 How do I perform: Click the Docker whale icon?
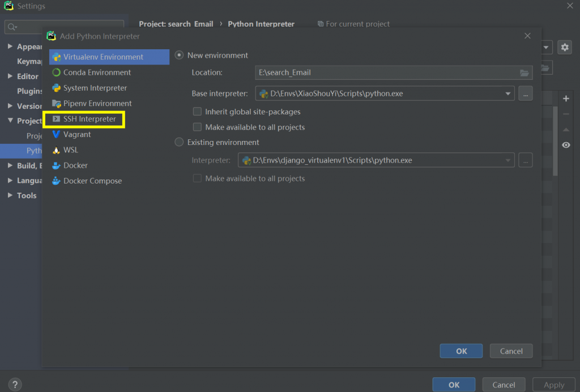pos(56,165)
